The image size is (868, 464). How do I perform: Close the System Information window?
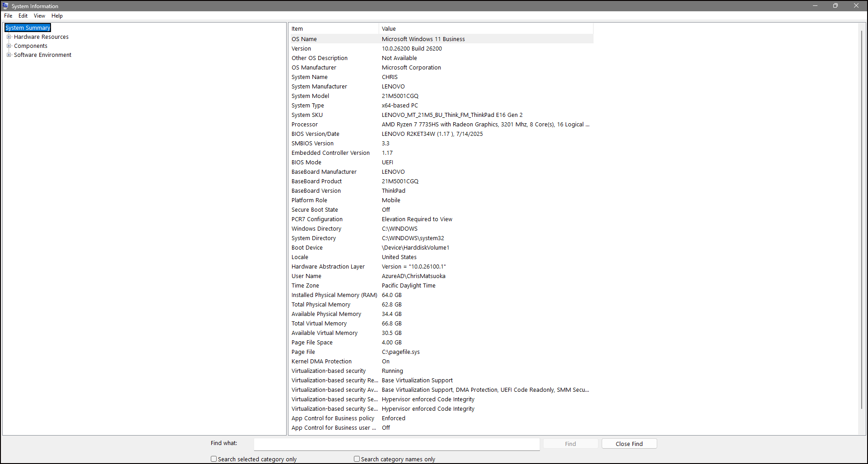click(x=856, y=6)
